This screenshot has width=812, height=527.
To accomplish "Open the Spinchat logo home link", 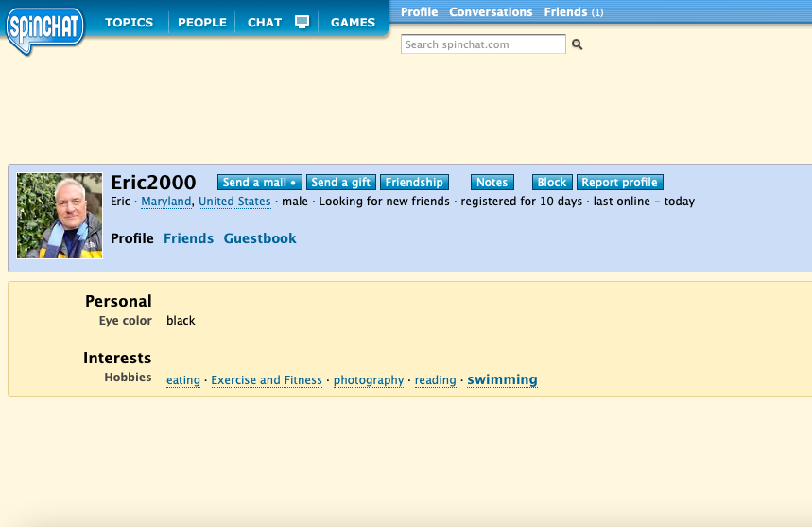I will click(44, 30).
